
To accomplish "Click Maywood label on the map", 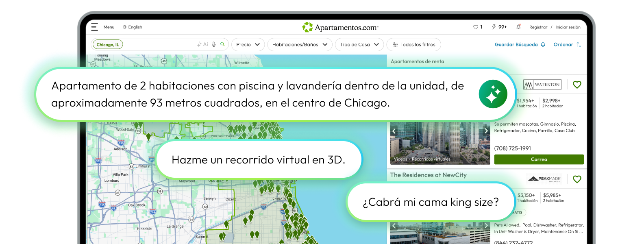I will 187,181.
